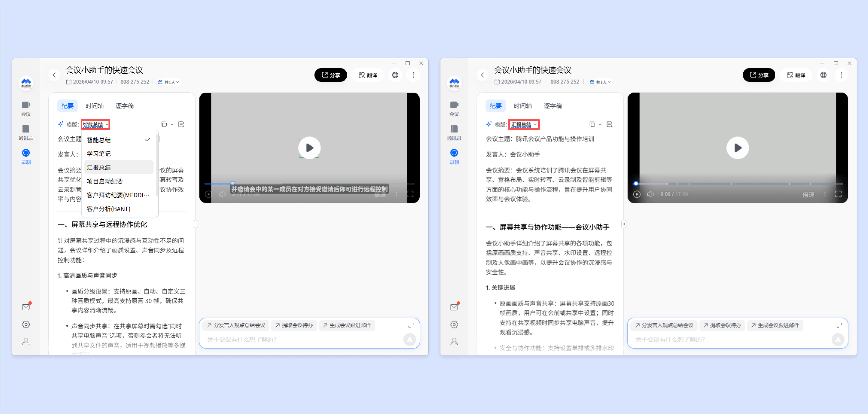Image resolution: width=868 pixels, height=414 pixels.
Task: Open settings gear in right window sidebar
Action: [454, 324]
